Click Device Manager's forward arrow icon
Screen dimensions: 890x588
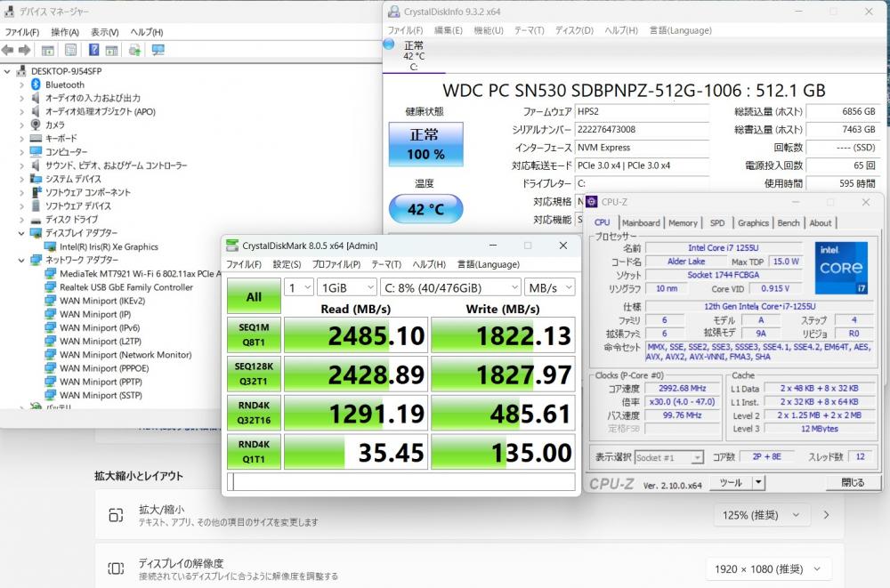pos(24,50)
